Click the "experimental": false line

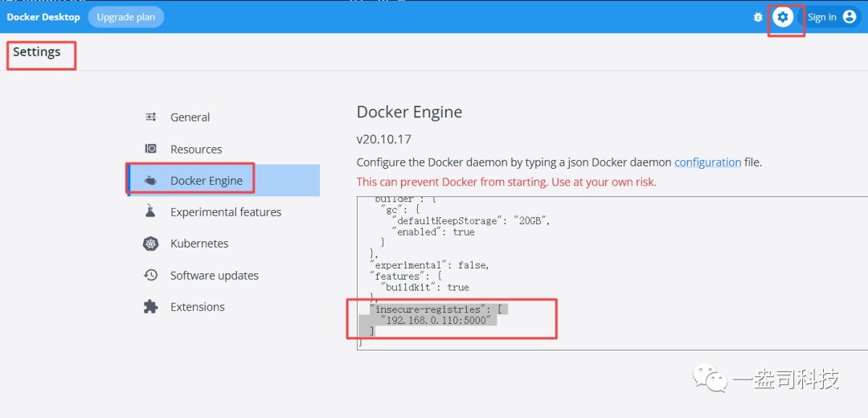click(429, 264)
